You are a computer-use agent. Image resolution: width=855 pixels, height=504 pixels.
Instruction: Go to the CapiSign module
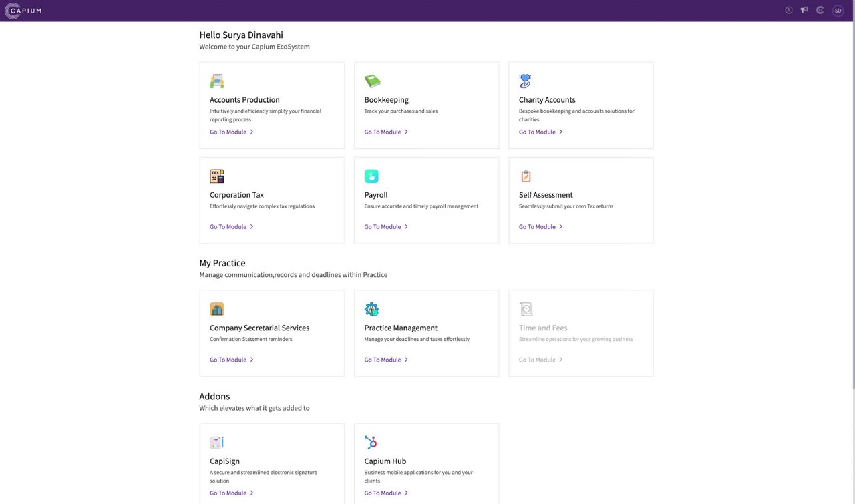tap(232, 493)
